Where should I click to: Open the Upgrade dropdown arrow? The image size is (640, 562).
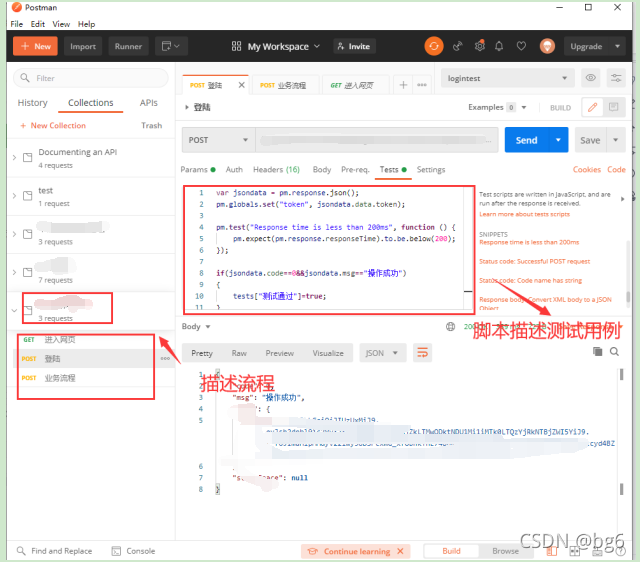(x=618, y=46)
